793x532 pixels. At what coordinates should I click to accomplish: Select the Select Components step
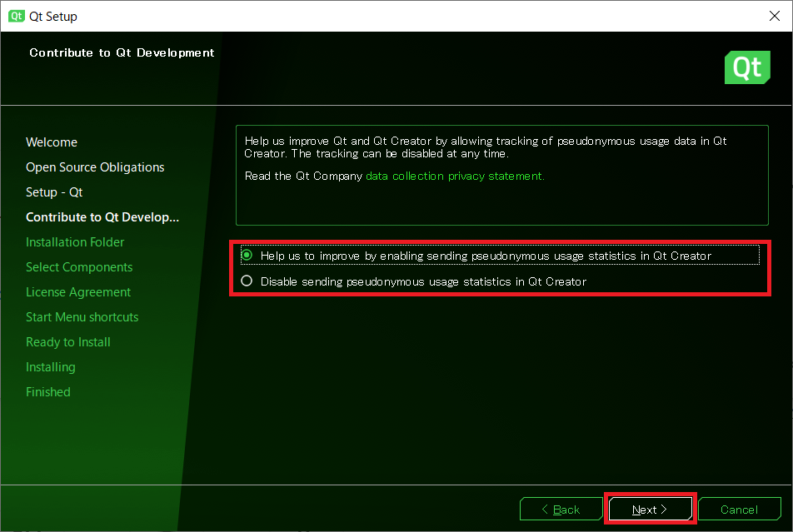click(79, 267)
